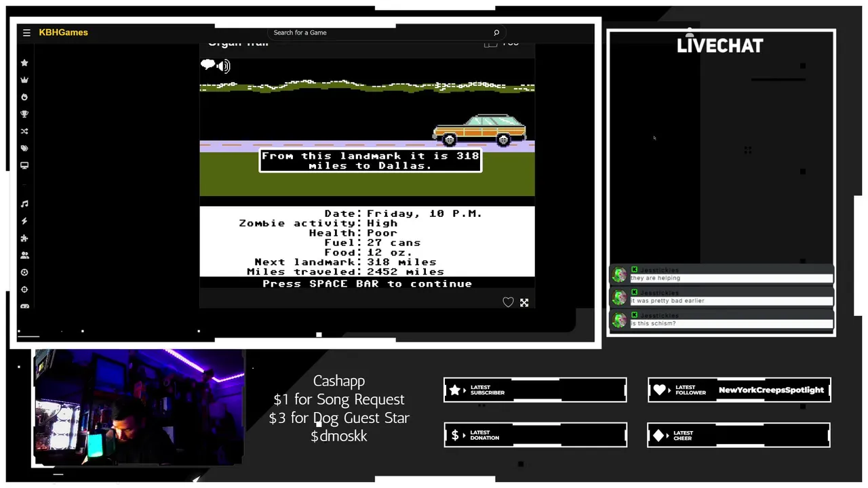Open the two-people multiplayer category icon
Image resolution: width=868 pixels, height=488 pixels.
coord(24,256)
